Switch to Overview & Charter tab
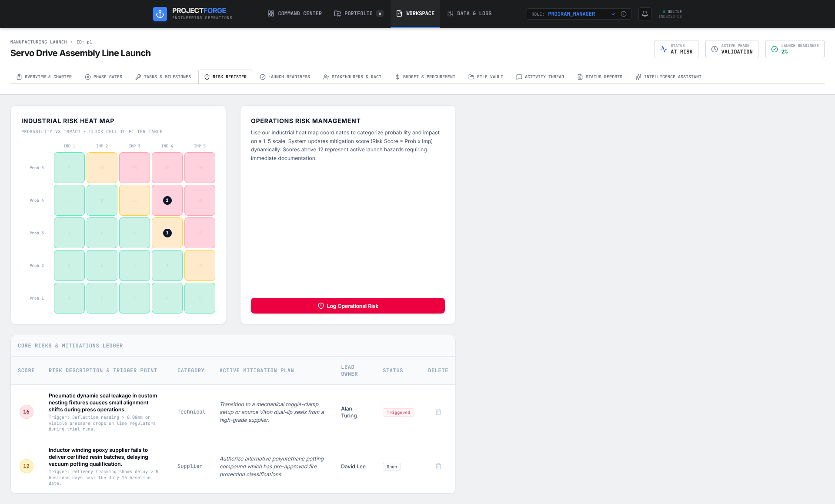The width and height of the screenshot is (835, 504). click(x=44, y=77)
